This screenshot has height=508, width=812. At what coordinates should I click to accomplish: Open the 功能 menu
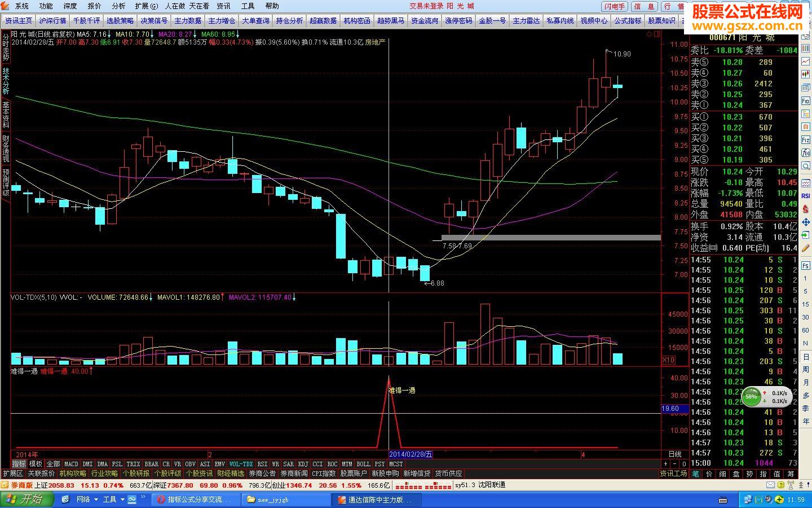click(46, 6)
